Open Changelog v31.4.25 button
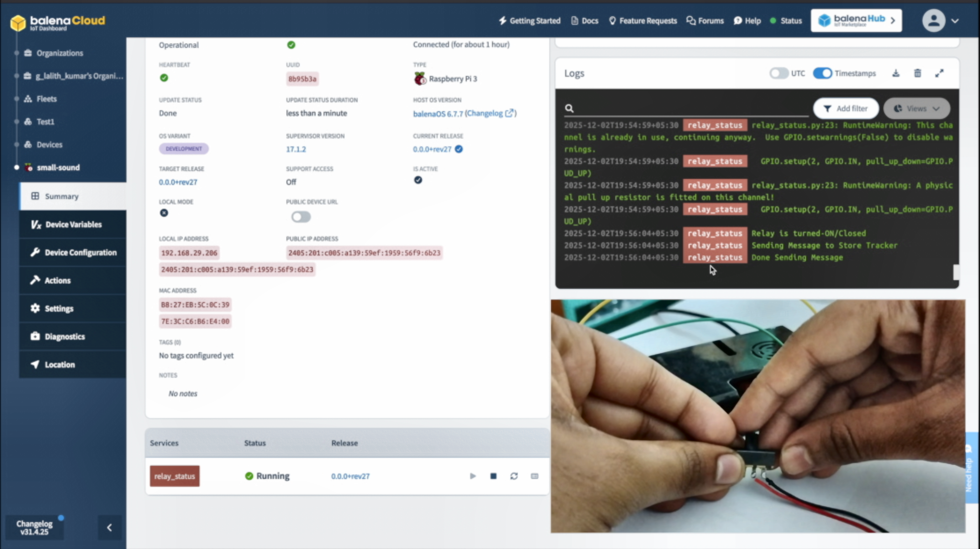The image size is (980, 549). tap(34, 528)
